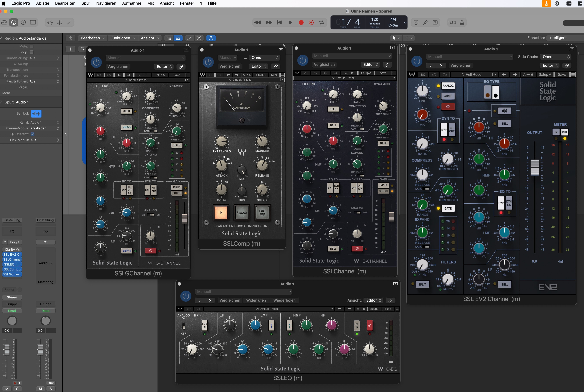Image resolution: width=584 pixels, height=392 pixels.
Task: Toggle the metronome icon in control bar
Action: pos(462,22)
